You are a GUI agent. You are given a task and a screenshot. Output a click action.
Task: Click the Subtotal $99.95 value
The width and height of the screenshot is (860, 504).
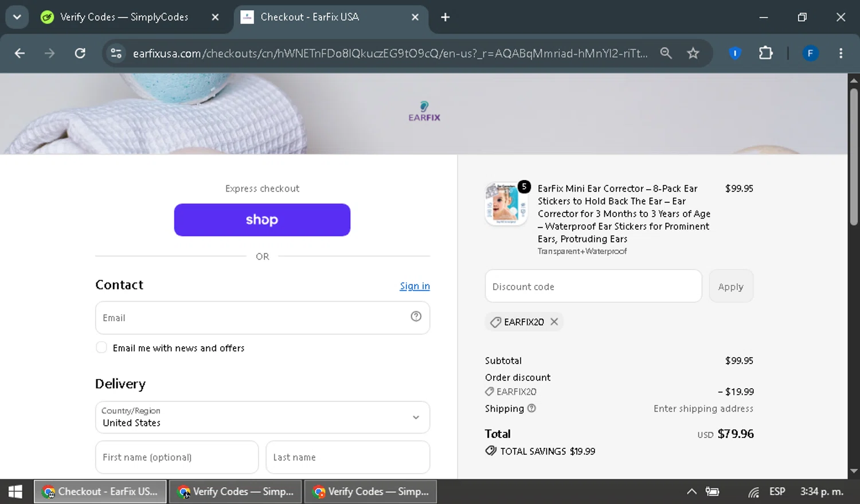click(739, 361)
